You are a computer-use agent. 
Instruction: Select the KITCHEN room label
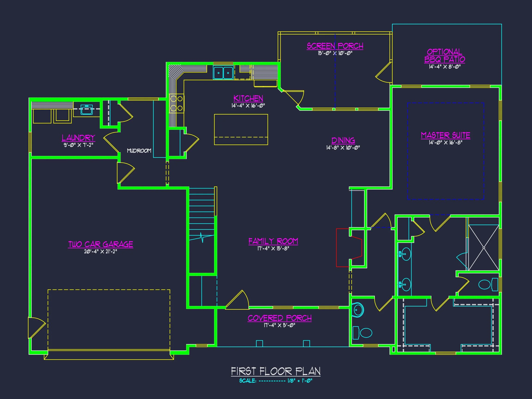(x=248, y=98)
